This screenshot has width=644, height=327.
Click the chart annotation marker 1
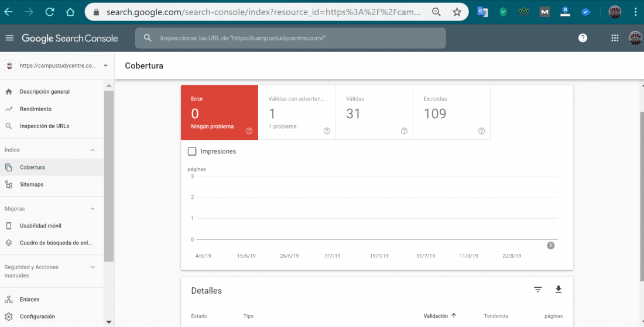click(550, 245)
